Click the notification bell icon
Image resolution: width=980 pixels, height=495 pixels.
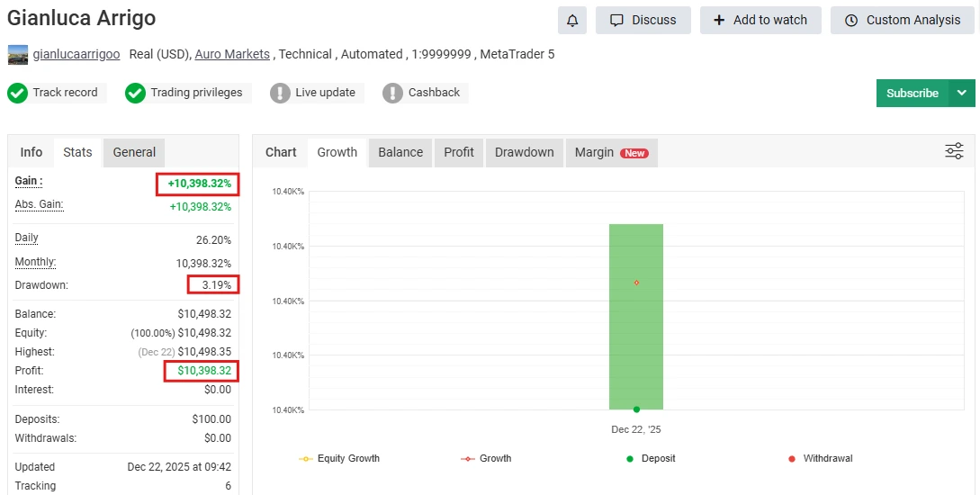point(572,20)
